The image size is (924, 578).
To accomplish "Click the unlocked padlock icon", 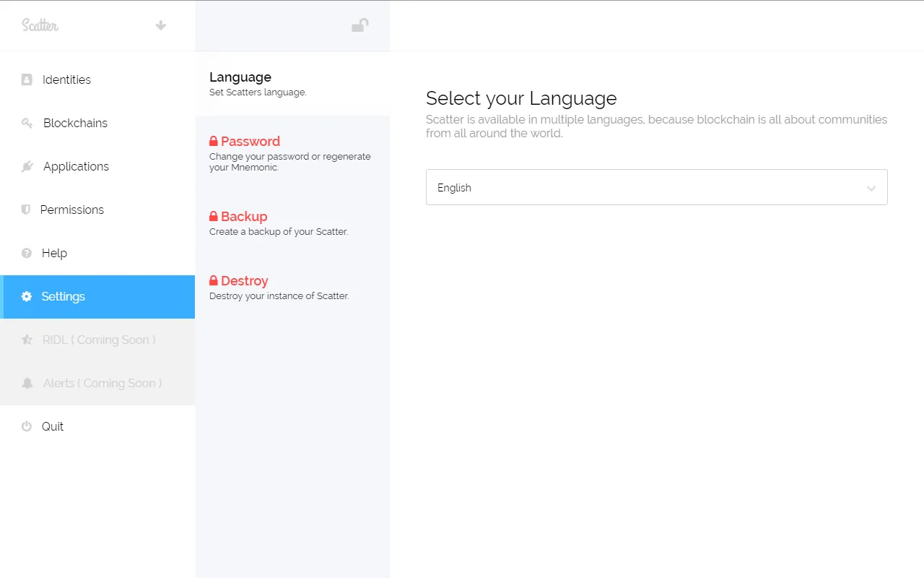I will [359, 25].
